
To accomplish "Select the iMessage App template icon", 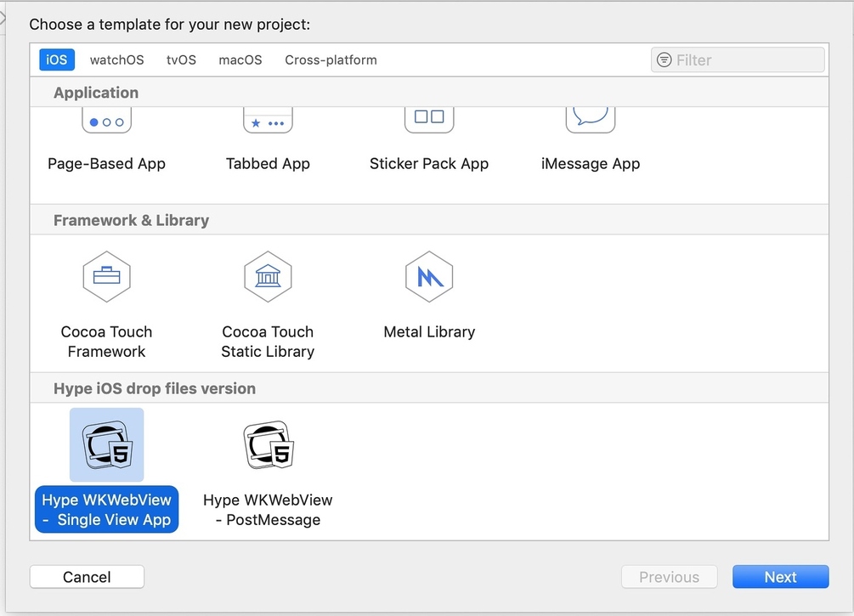I will pyautogui.click(x=591, y=118).
